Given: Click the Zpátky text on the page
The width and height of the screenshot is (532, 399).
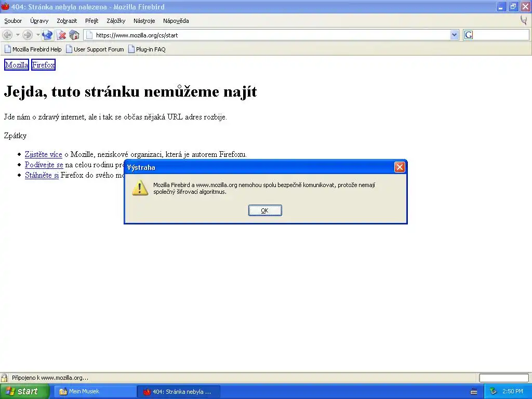Looking at the screenshot, I should click(15, 136).
